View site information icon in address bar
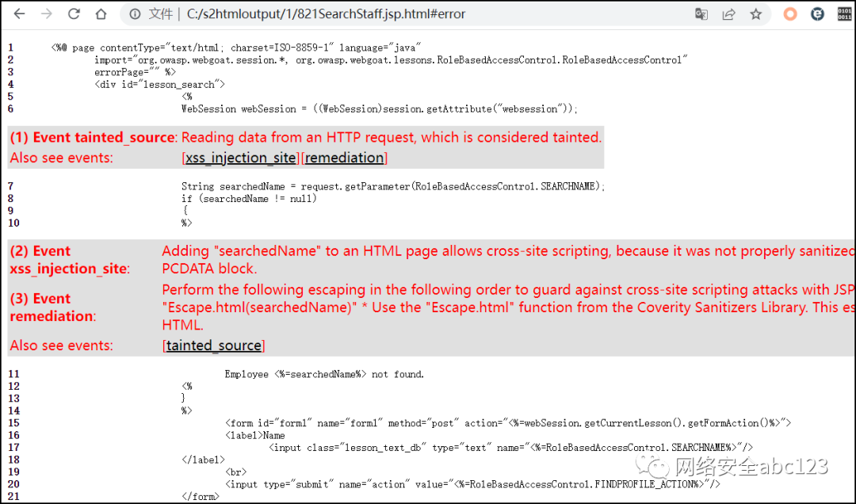 coord(135,14)
